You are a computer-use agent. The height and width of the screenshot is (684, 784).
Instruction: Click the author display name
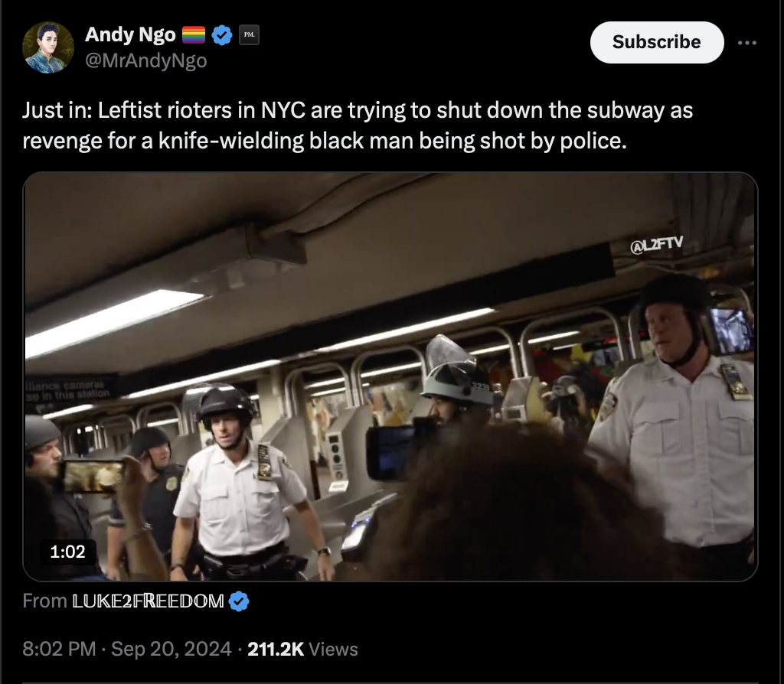(x=130, y=34)
